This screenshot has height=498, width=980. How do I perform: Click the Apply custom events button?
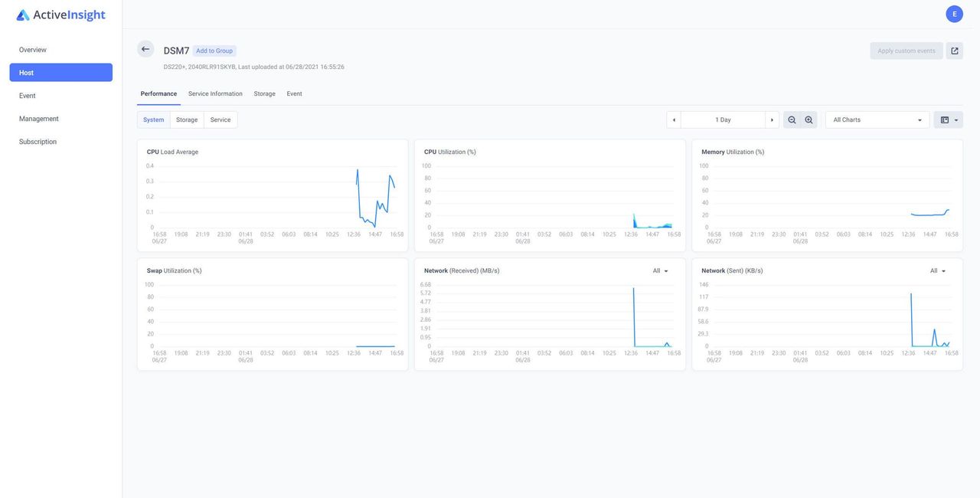click(906, 51)
